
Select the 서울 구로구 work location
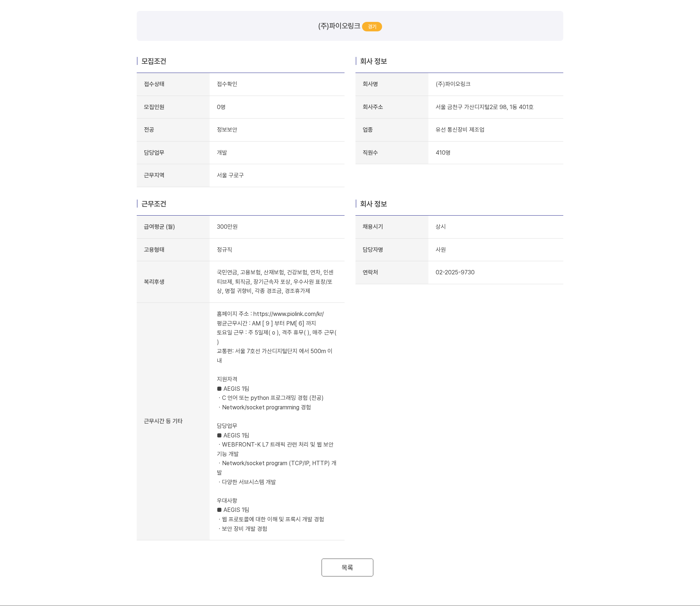coord(230,175)
